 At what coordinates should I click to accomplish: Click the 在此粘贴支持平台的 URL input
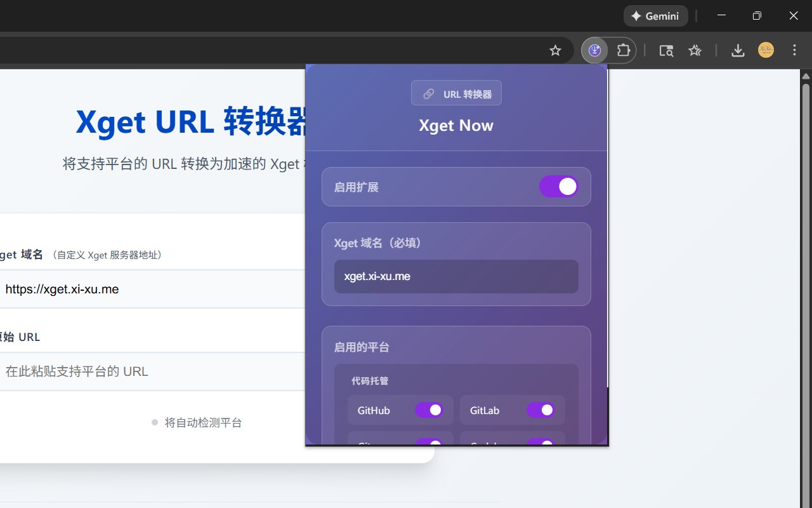click(153, 371)
